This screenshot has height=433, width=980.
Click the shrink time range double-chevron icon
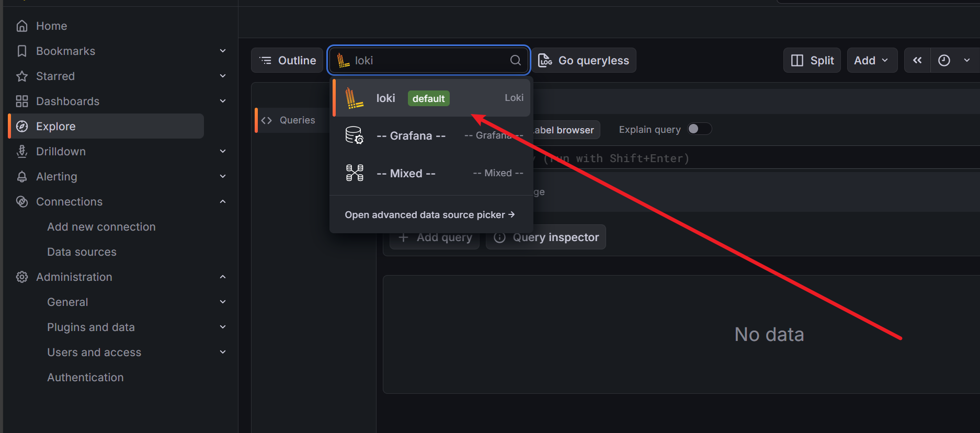917,60
